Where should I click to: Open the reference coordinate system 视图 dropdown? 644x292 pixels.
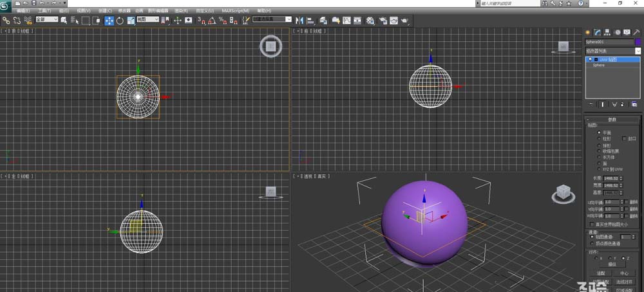pyautogui.click(x=148, y=19)
